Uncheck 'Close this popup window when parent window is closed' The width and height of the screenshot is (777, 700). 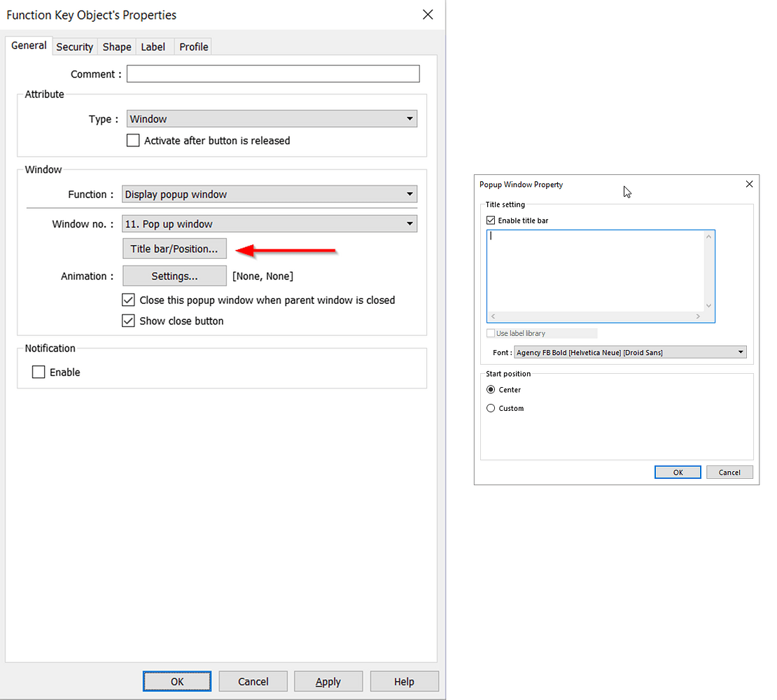128,300
